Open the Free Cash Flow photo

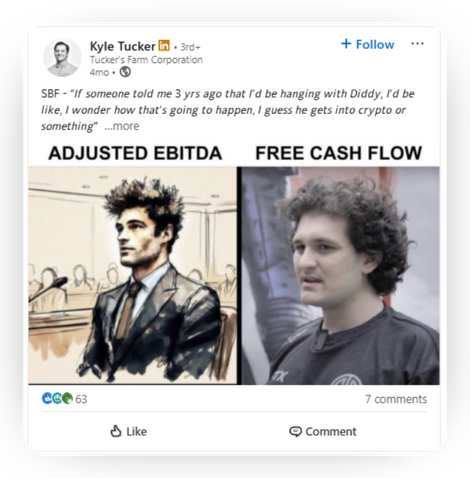point(340,275)
